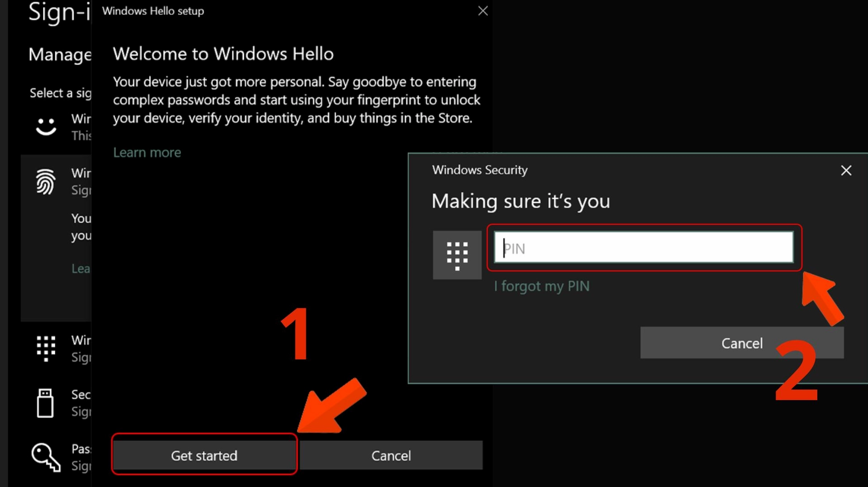Close the Windows Security dialog

click(846, 171)
